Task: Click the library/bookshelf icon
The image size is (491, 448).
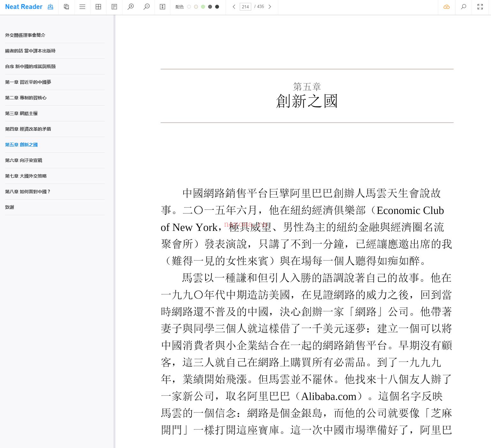Action: coord(66,7)
